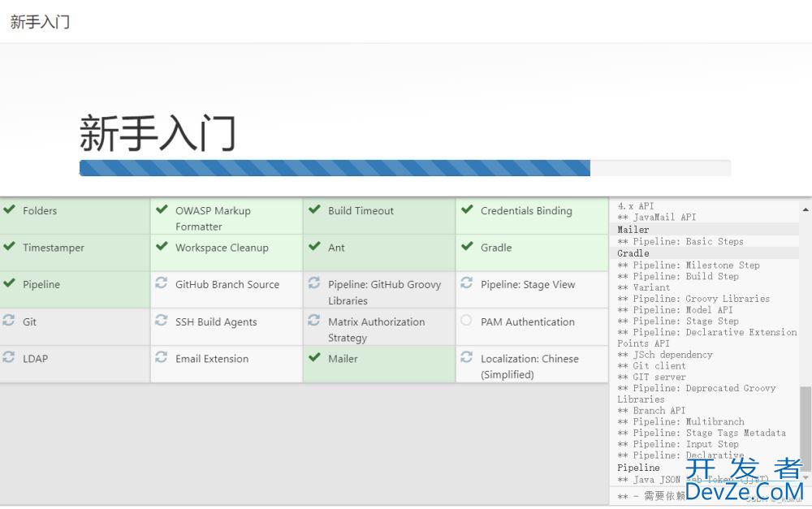
Task: Click '** Pipeline: Stage Tags Metadata' log line
Action: (x=702, y=433)
